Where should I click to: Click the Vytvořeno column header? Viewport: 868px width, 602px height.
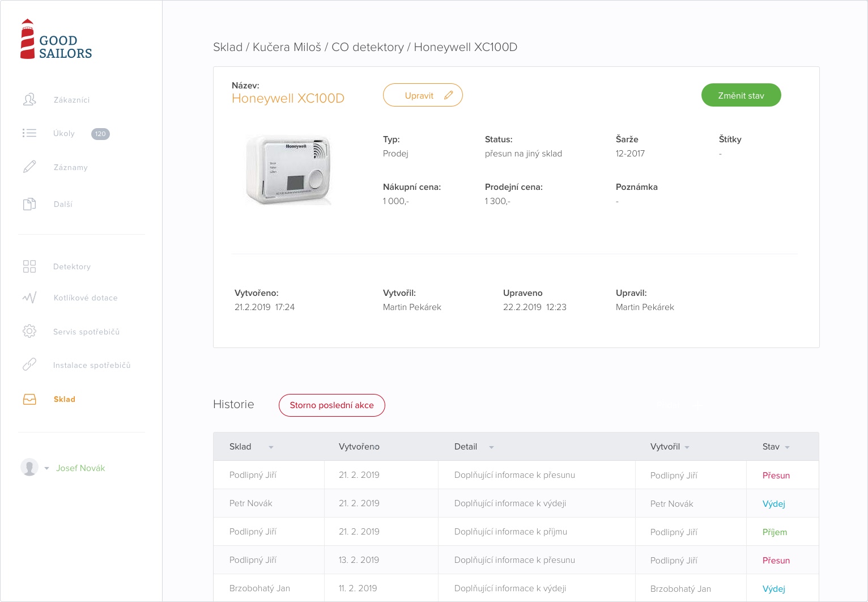(359, 447)
